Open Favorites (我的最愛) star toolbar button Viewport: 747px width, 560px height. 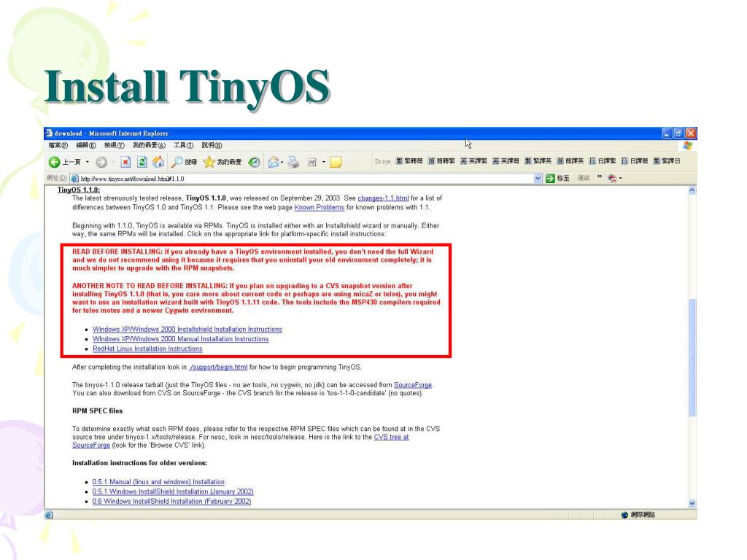(222, 162)
